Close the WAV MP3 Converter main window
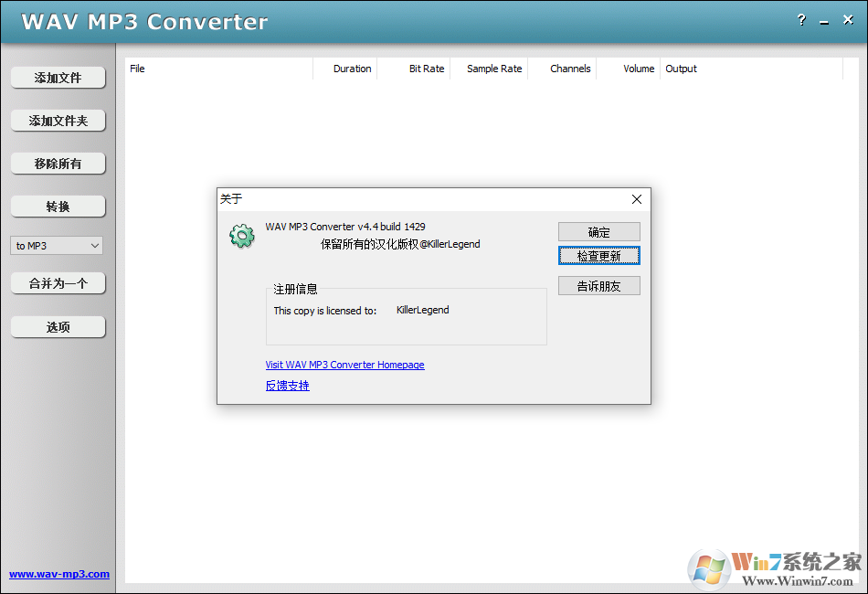The height and width of the screenshot is (594, 868). [x=848, y=20]
